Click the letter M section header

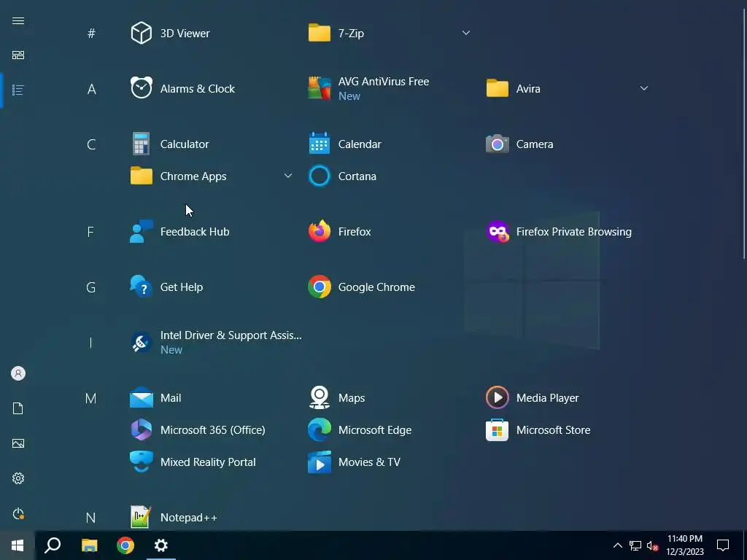[x=90, y=398]
